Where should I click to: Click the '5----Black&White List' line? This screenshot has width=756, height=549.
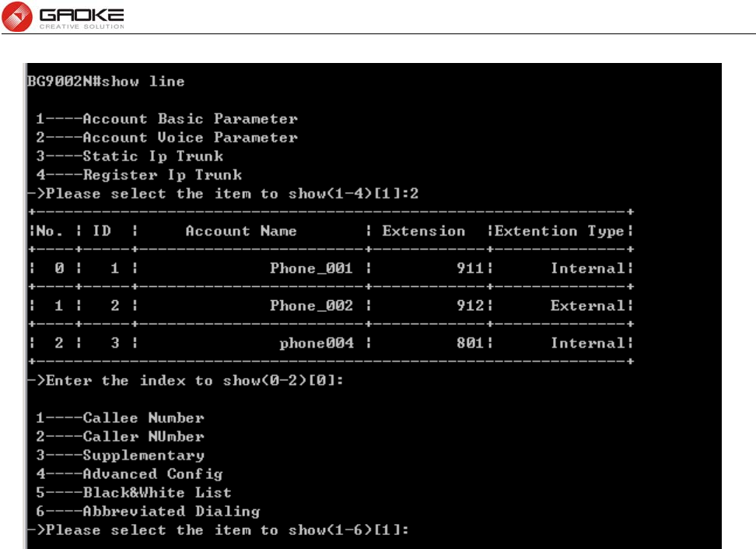(x=134, y=492)
